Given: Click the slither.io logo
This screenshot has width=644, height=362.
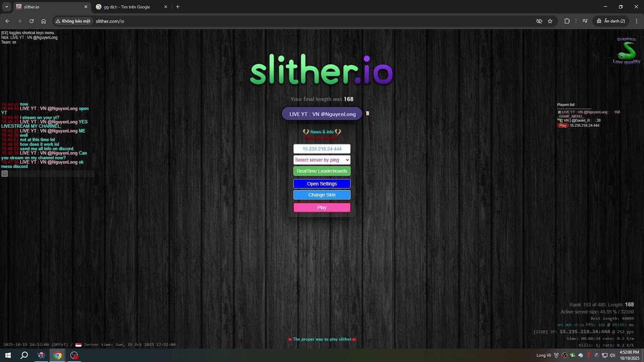Looking at the screenshot, I should 321,69.
